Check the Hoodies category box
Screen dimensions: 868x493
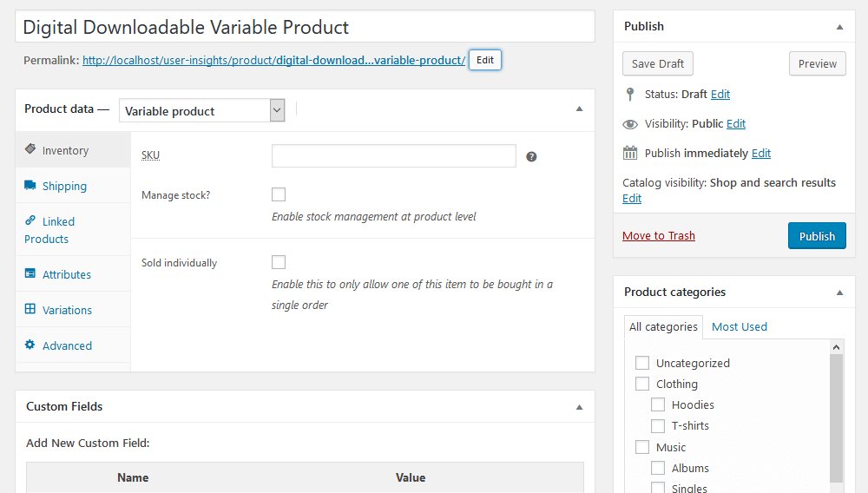click(x=658, y=404)
